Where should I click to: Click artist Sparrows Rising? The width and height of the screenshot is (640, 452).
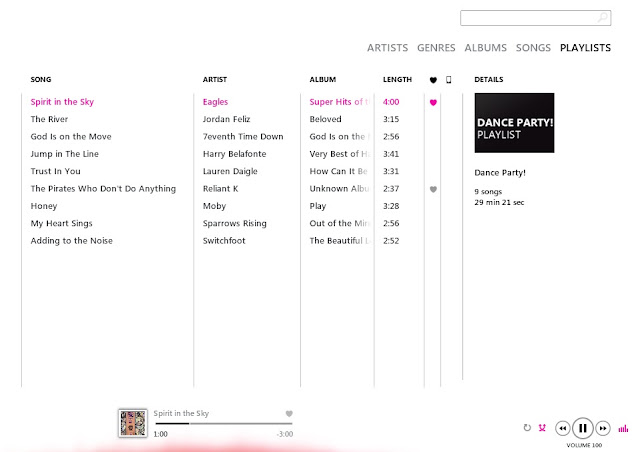pyautogui.click(x=234, y=223)
